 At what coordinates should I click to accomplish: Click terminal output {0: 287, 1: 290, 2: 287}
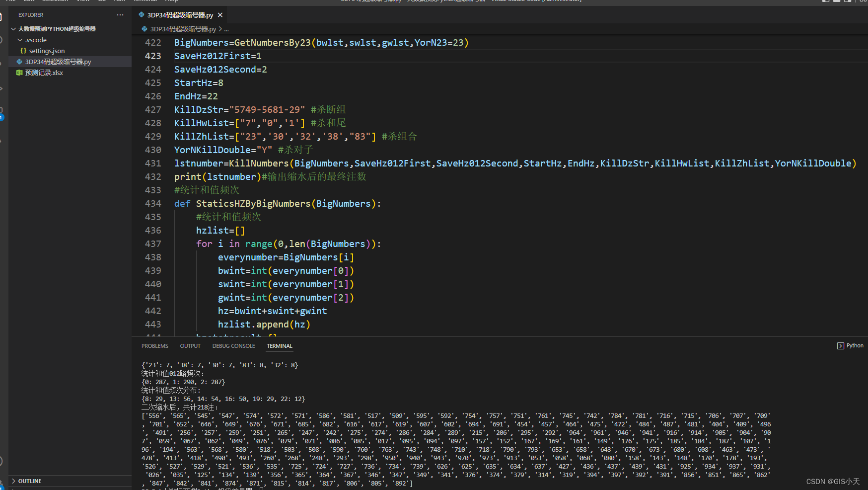point(183,382)
